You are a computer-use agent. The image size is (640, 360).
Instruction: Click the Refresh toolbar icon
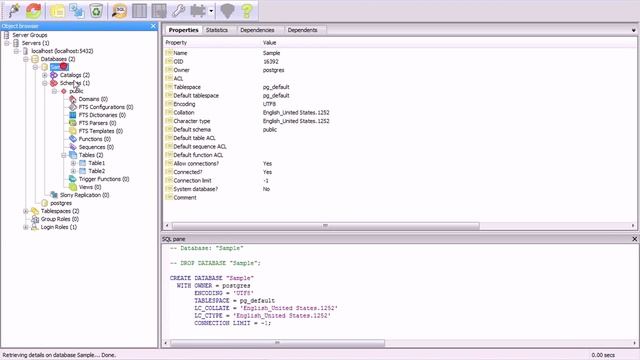pos(33,10)
